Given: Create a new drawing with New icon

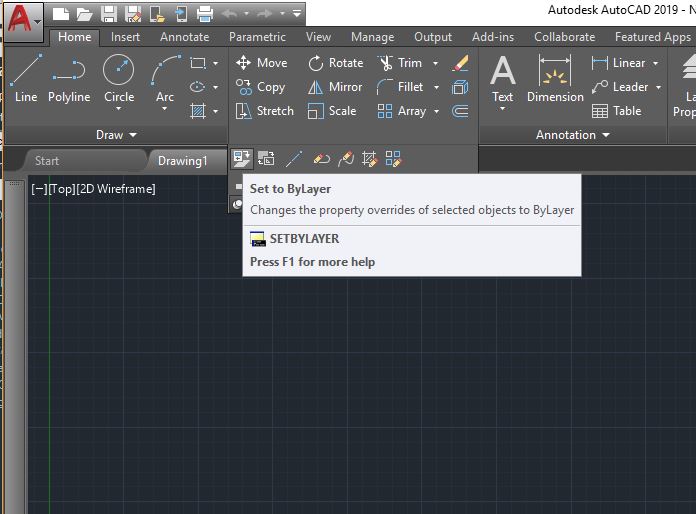Looking at the screenshot, I should [x=61, y=14].
